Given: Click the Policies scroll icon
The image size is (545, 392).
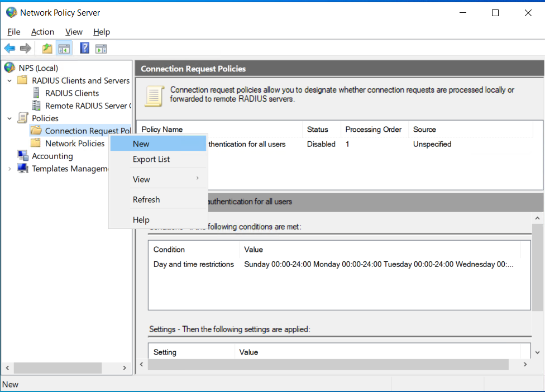Looking at the screenshot, I should pyautogui.click(x=22, y=118).
